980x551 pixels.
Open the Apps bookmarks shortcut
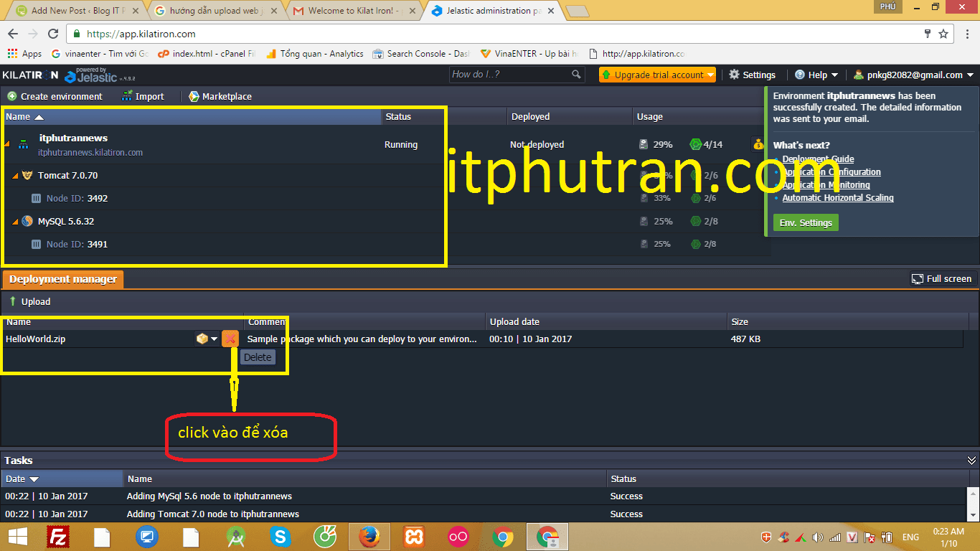25,54
